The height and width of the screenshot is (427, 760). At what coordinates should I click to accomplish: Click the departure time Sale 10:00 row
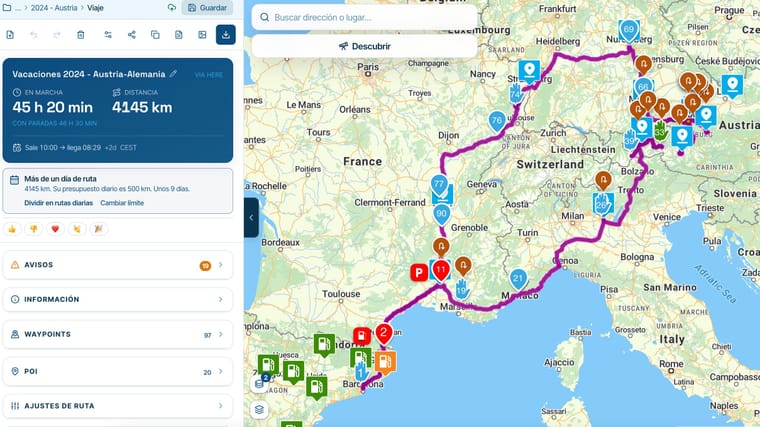pos(75,147)
